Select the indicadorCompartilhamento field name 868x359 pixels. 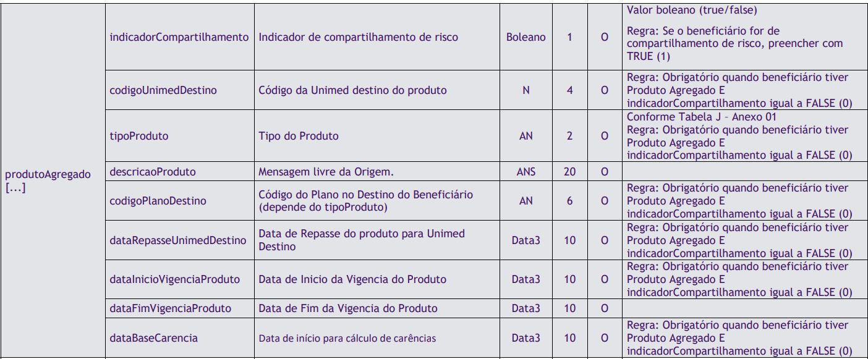(x=179, y=37)
